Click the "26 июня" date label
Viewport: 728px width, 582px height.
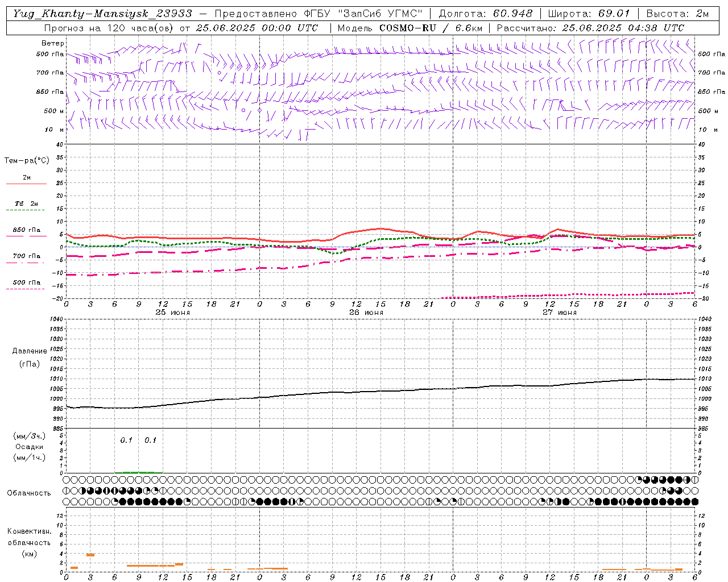(x=366, y=313)
